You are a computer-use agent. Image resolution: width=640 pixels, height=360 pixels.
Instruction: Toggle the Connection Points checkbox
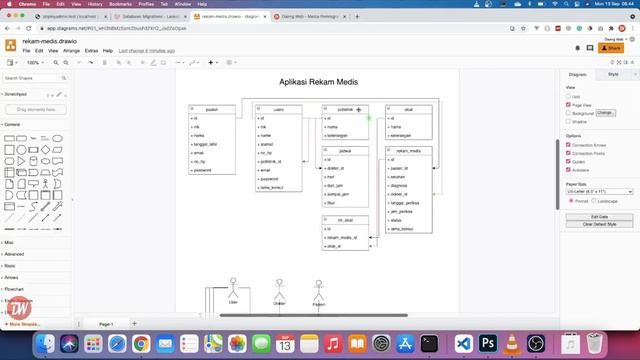[x=568, y=153]
